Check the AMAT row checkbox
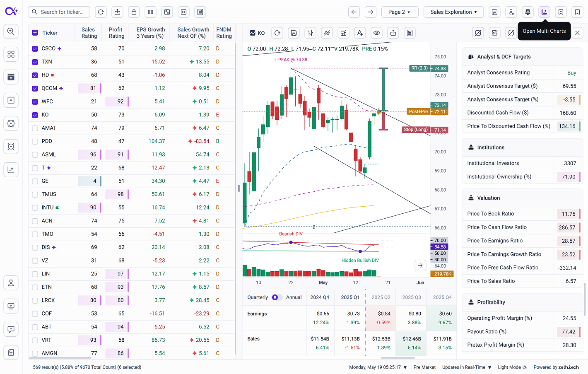Viewport: 588px width, 374px height. click(x=35, y=128)
